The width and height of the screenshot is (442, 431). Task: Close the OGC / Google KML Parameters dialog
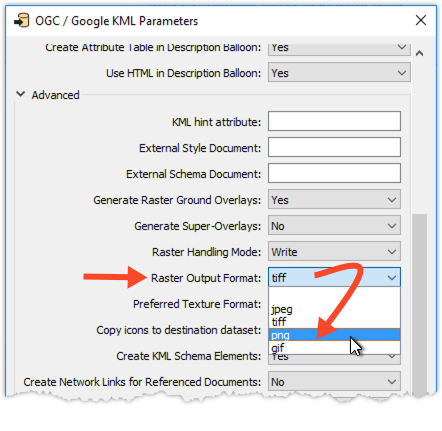[421, 20]
